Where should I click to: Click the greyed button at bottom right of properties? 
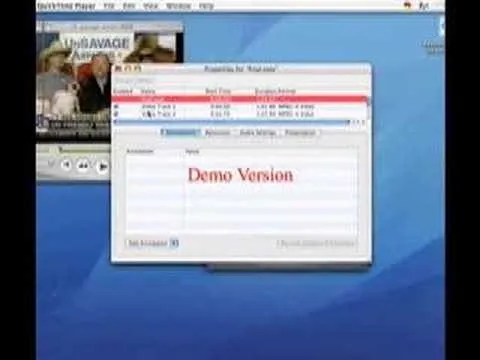(x=316, y=243)
